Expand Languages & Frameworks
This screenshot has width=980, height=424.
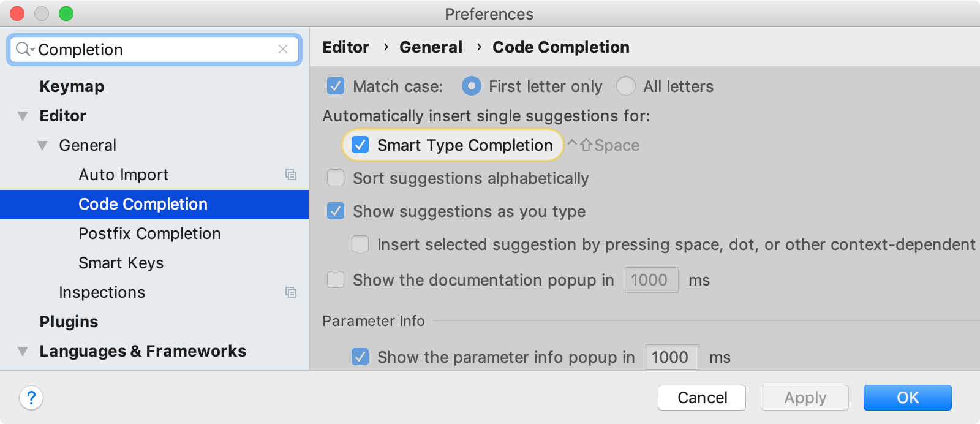pyautogui.click(x=23, y=351)
